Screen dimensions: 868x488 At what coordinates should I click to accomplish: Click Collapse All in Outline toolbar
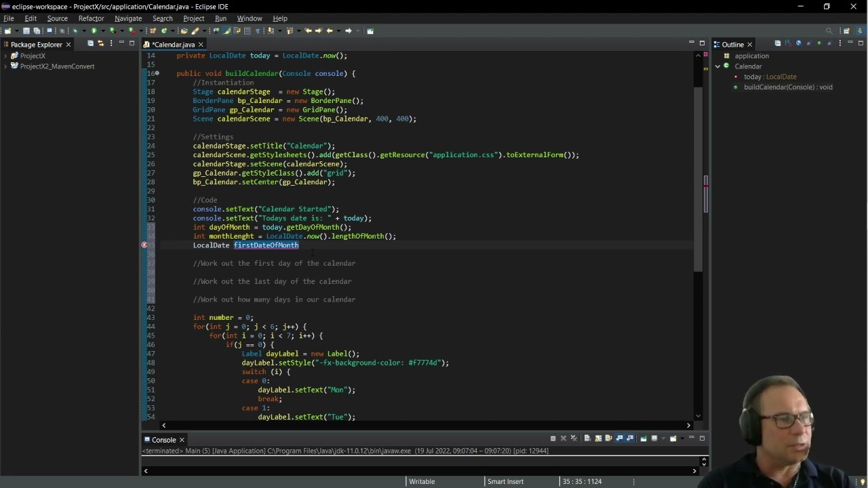(x=778, y=43)
